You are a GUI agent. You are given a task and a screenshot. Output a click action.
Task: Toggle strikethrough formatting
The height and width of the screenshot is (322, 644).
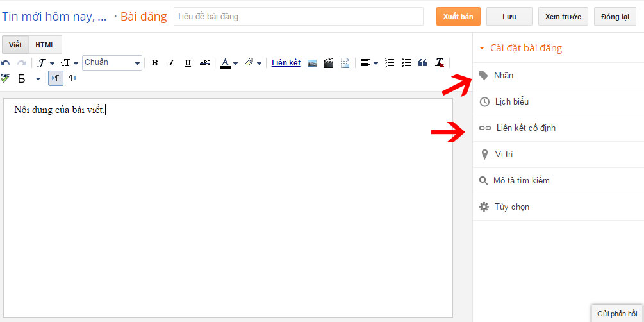[x=205, y=63]
